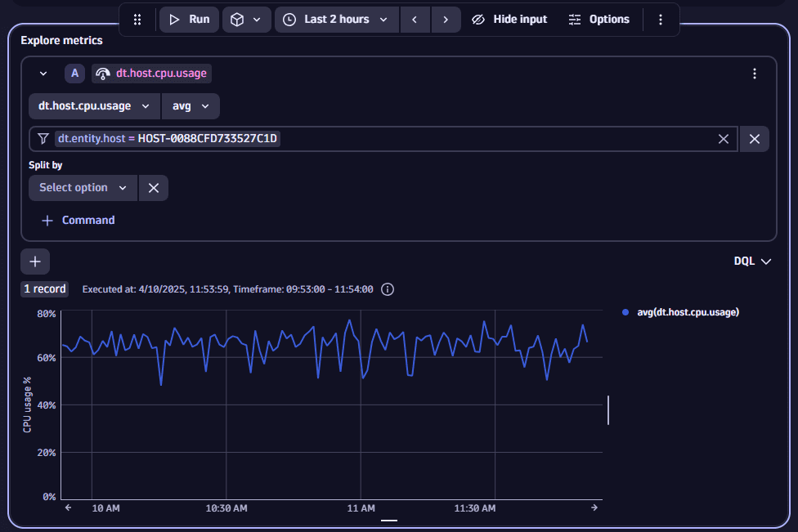Pan chart right with arrow
798x532 pixels.
594,507
